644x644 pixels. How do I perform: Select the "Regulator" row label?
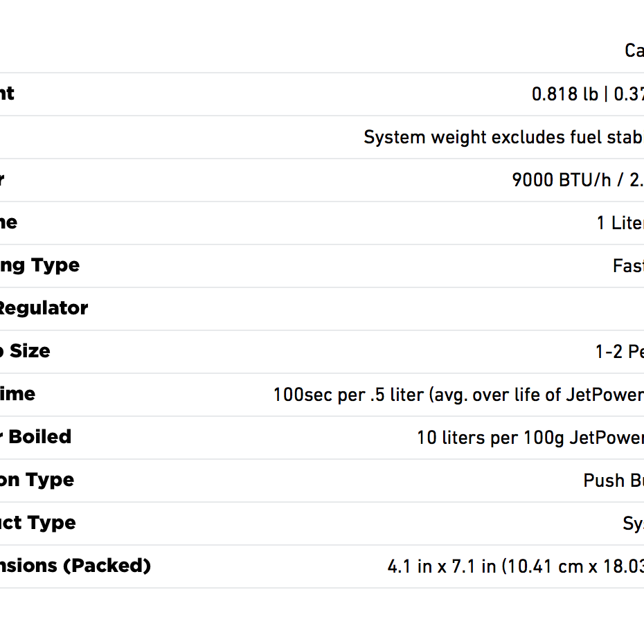(x=44, y=308)
